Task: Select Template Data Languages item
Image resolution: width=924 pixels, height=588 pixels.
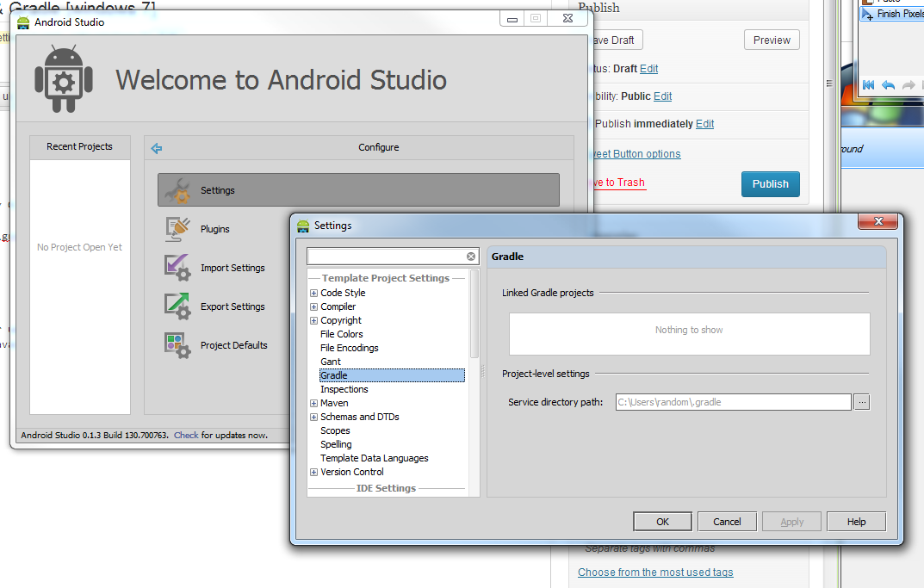Action: tap(375, 458)
